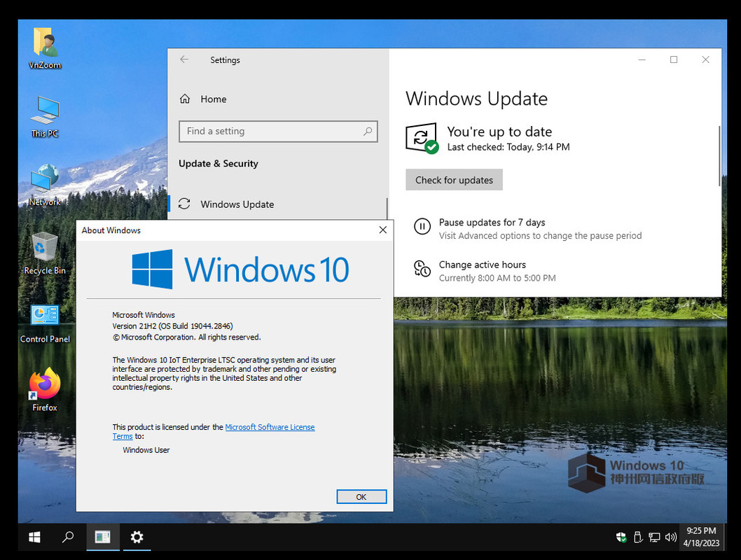
Task: Click Pause updates for 7 days
Action: click(492, 223)
